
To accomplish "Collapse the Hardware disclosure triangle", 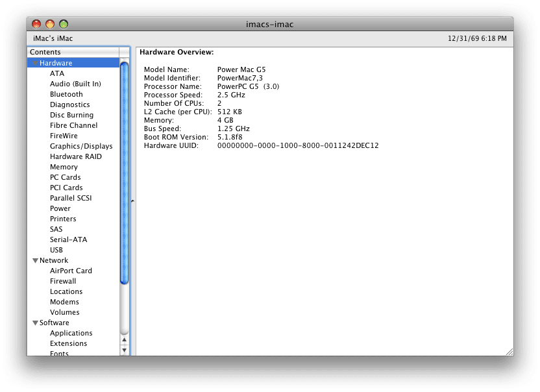I will pos(35,64).
